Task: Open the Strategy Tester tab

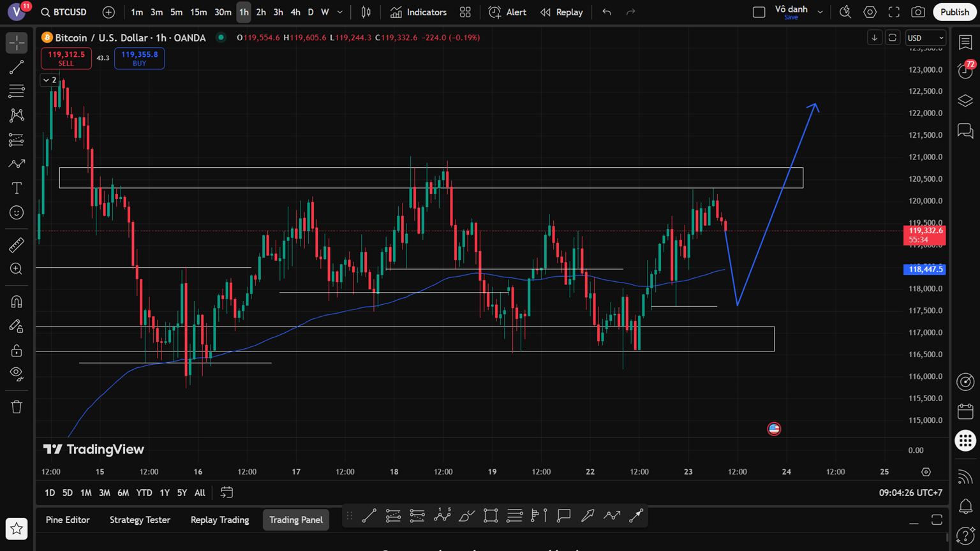Action: 140,520
